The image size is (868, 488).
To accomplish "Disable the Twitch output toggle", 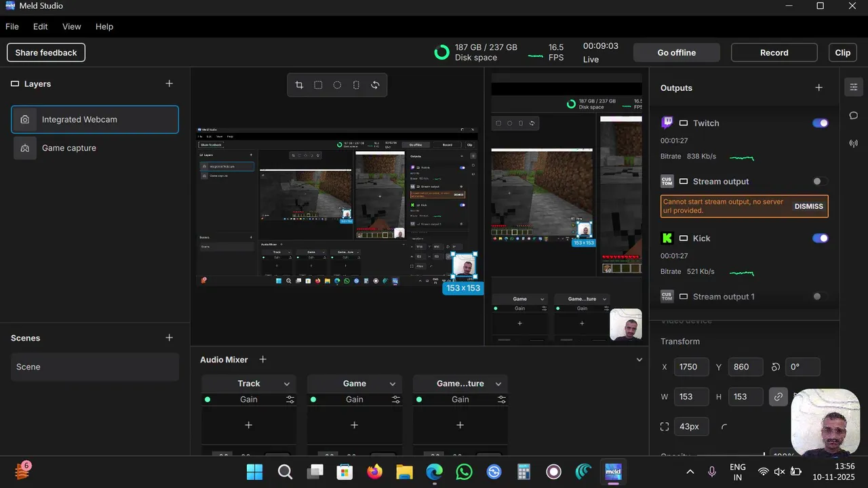I will pos(821,123).
